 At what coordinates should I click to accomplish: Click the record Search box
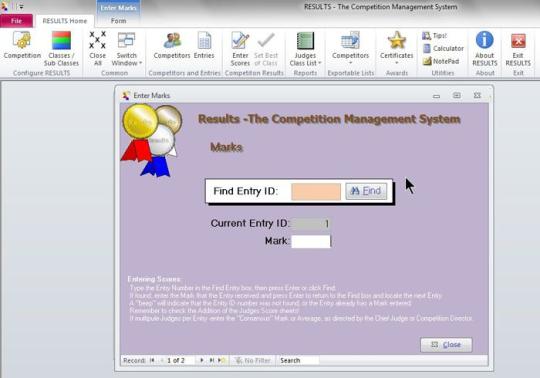click(x=298, y=360)
